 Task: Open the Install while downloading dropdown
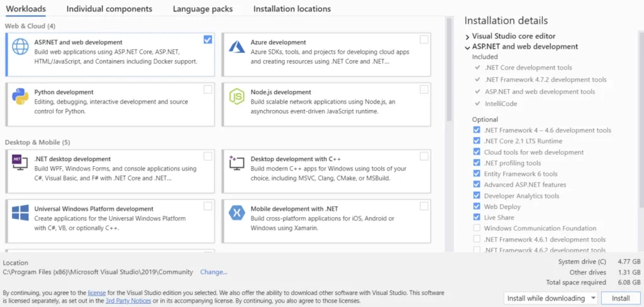(x=551, y=298)
